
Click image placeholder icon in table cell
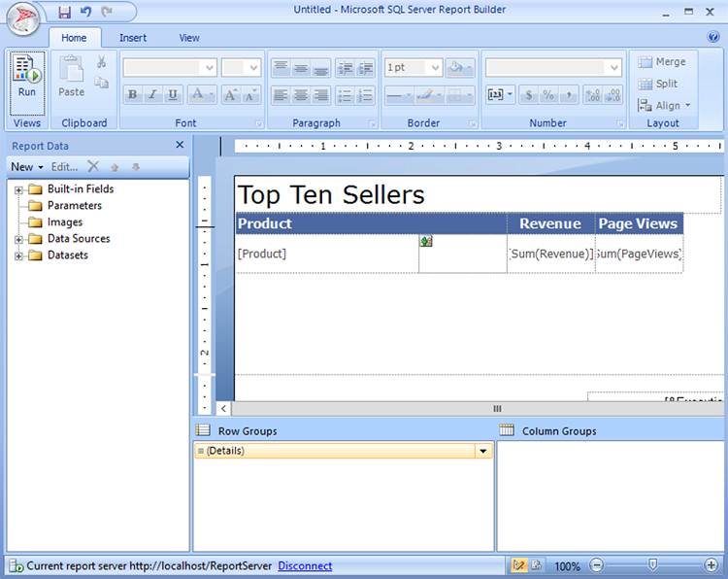point(426,241)
